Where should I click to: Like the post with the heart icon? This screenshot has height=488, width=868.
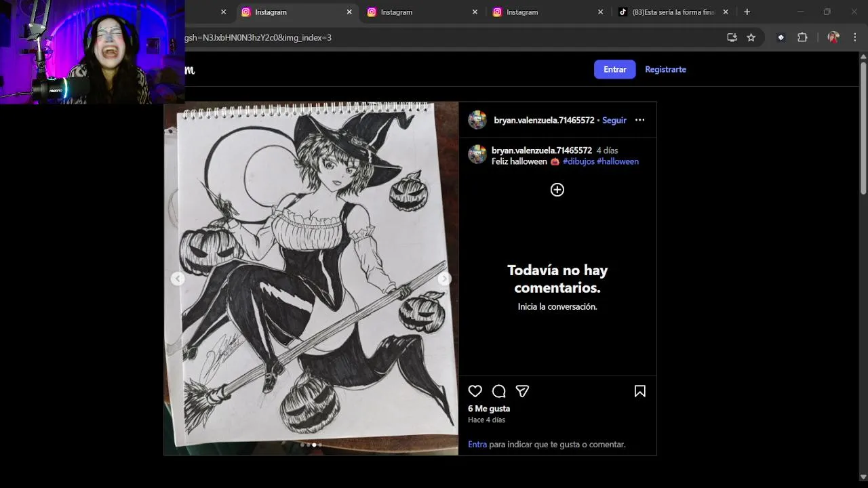[x=475, y=391]
